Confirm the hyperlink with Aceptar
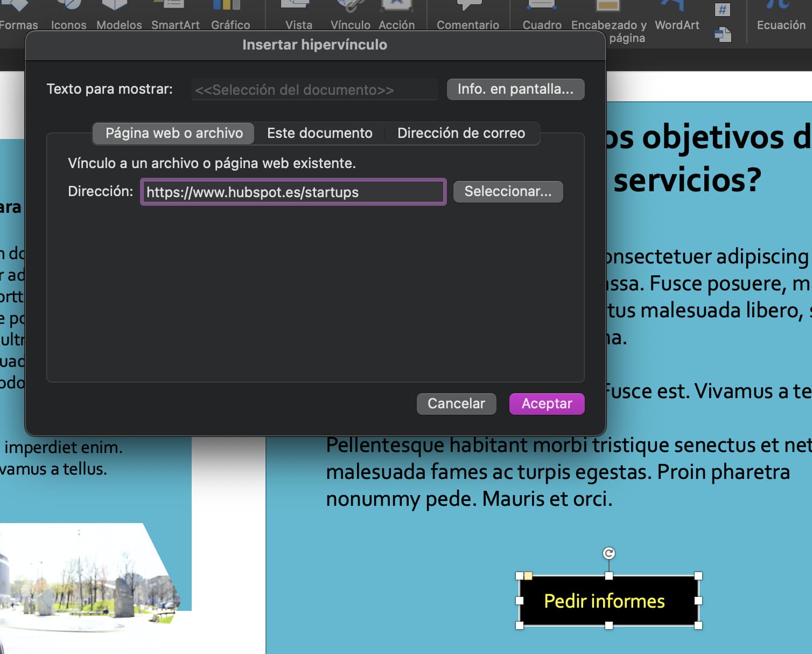The height and width of the screenshot is (654, 812). (547, 403)
